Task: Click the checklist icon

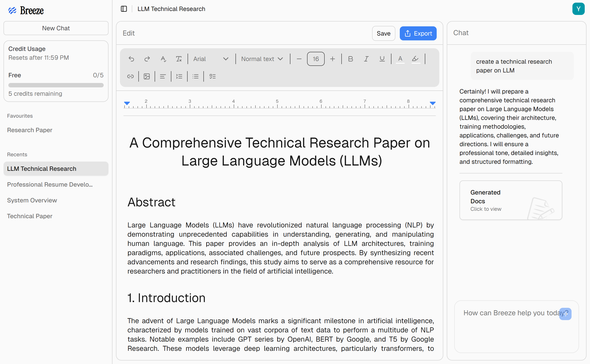Action: (x=212, y=77)
